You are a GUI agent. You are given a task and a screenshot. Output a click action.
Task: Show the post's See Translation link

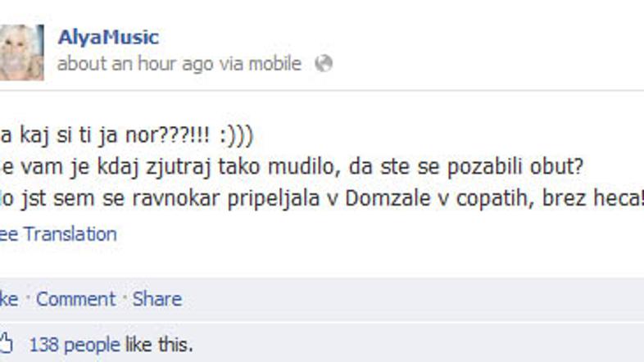click(x=58, y=234)
